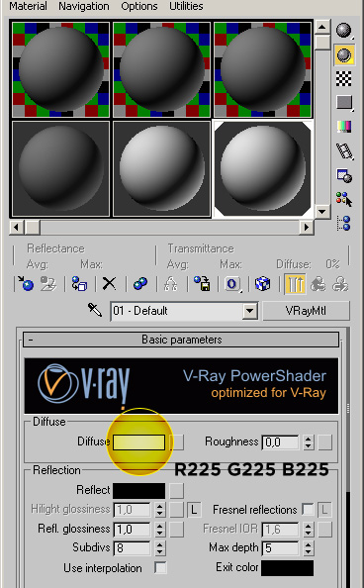The image size is (364, 588).
Task: Select the active white-bordered sample slot
Action: tap(262, 168)
